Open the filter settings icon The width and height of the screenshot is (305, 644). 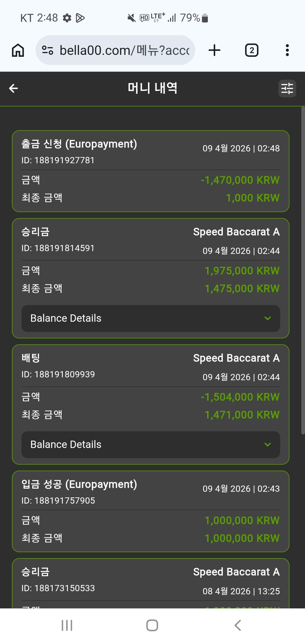coord(287,88)
